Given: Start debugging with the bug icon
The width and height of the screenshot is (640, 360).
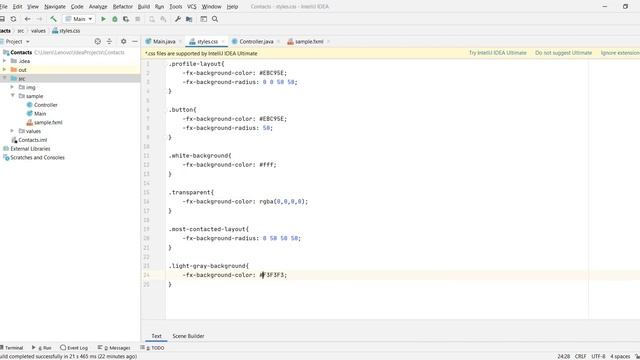Looking at the screenshot, I should (115, 19).
